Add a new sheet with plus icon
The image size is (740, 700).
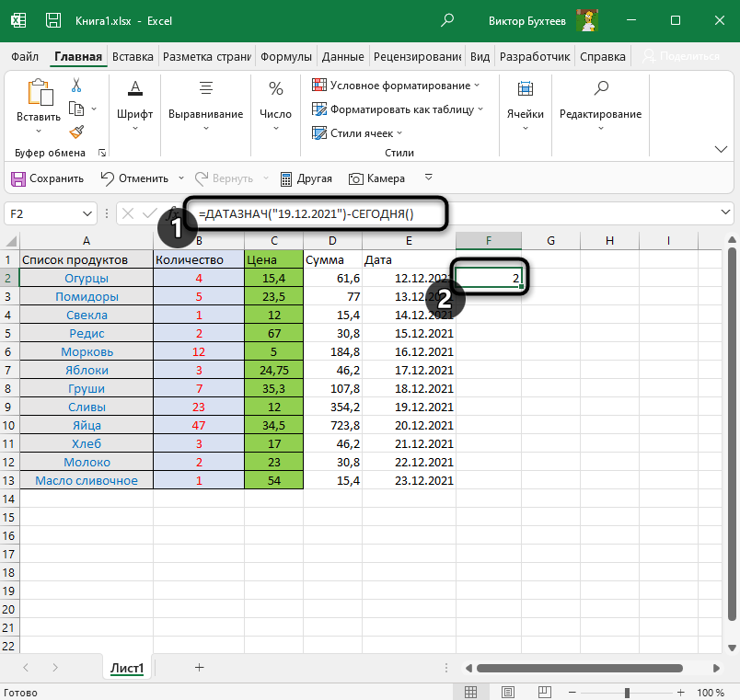pyautogui.click(x=199, y=668)
